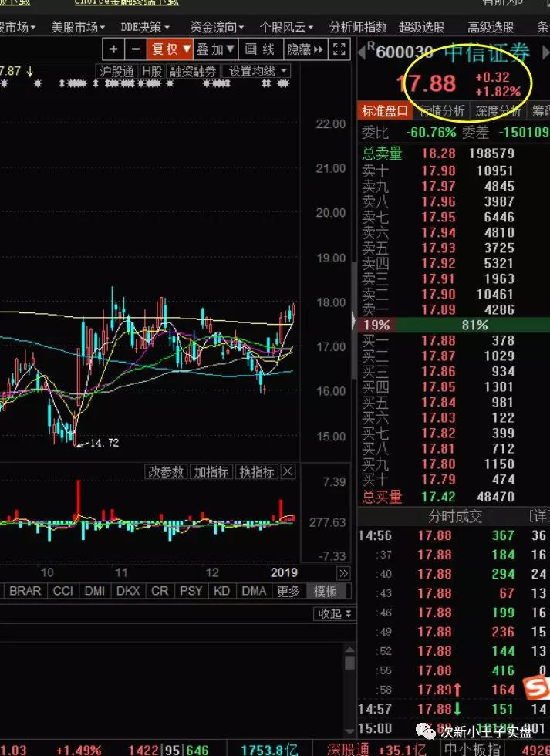Expand the DDE决策 menu
Screen dimensions: 550x756
(x=145, y=27)
